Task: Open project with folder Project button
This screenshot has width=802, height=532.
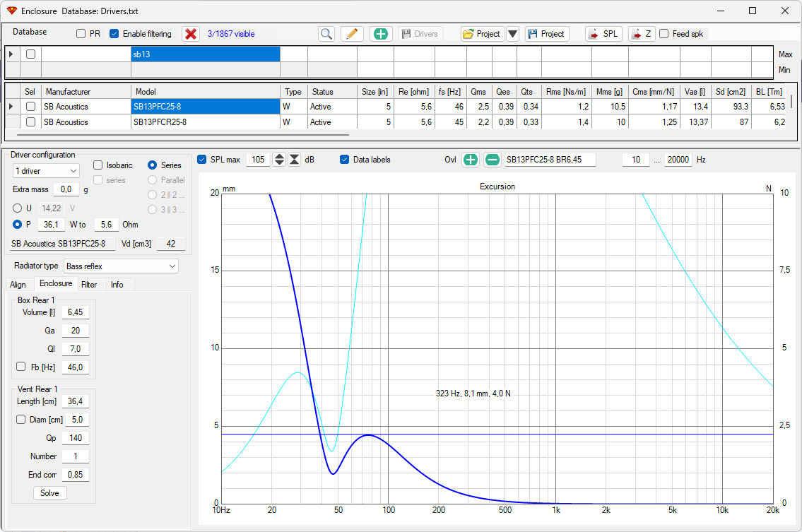Action: coord(483,34)
